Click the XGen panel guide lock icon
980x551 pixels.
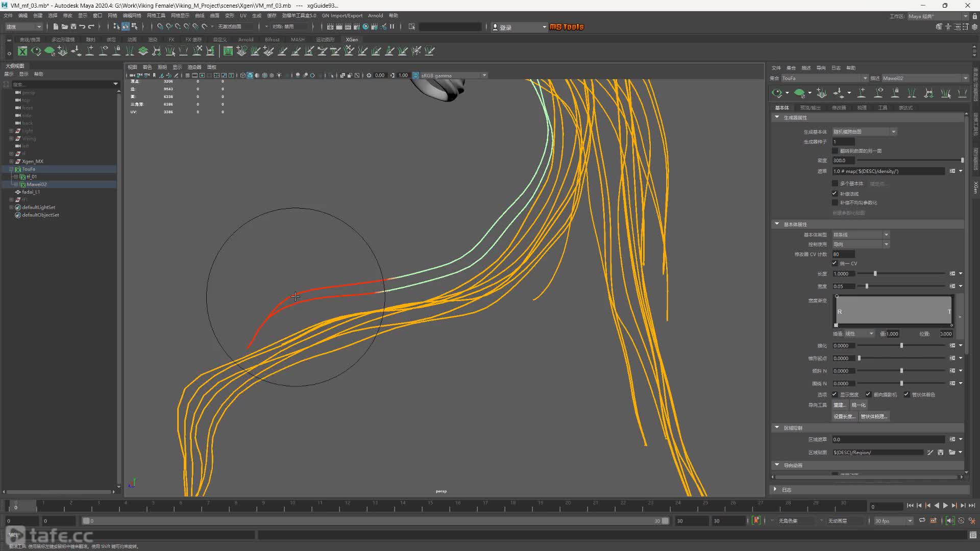pos(895,93)
